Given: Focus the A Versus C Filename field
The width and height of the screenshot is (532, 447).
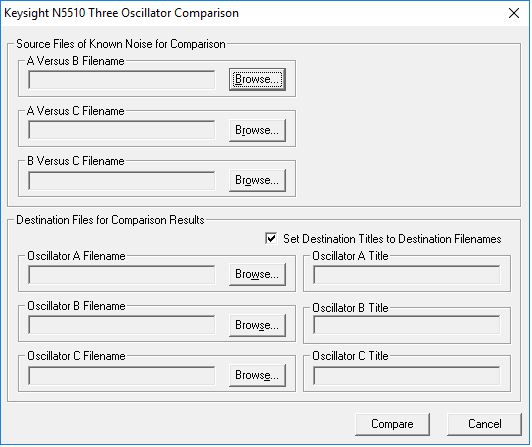Looking at the screenshot, I should 121,130.
